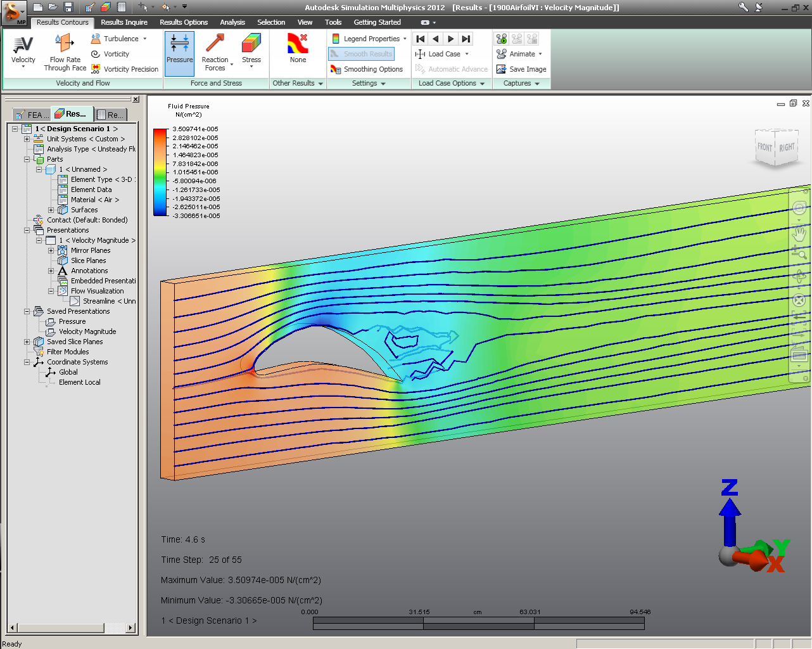Collapse Design Scenario 1 tree node
The height and width of the screenshot is (649, 812).
tap(15, 129)
